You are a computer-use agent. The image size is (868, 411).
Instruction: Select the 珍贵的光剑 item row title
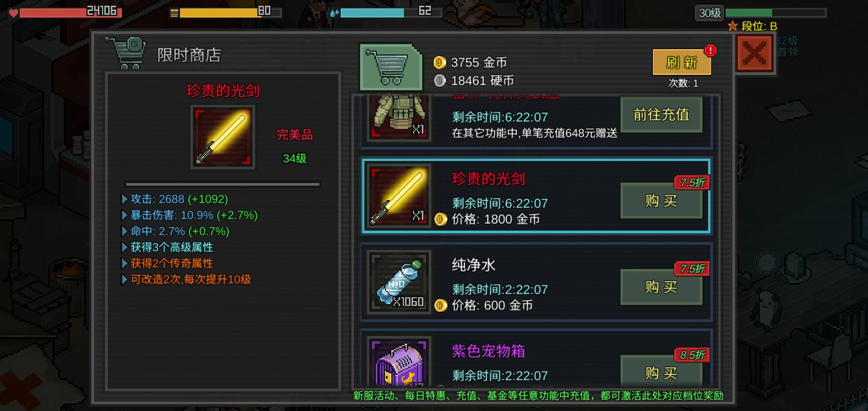pyautogui.click(x=488, y=178)
